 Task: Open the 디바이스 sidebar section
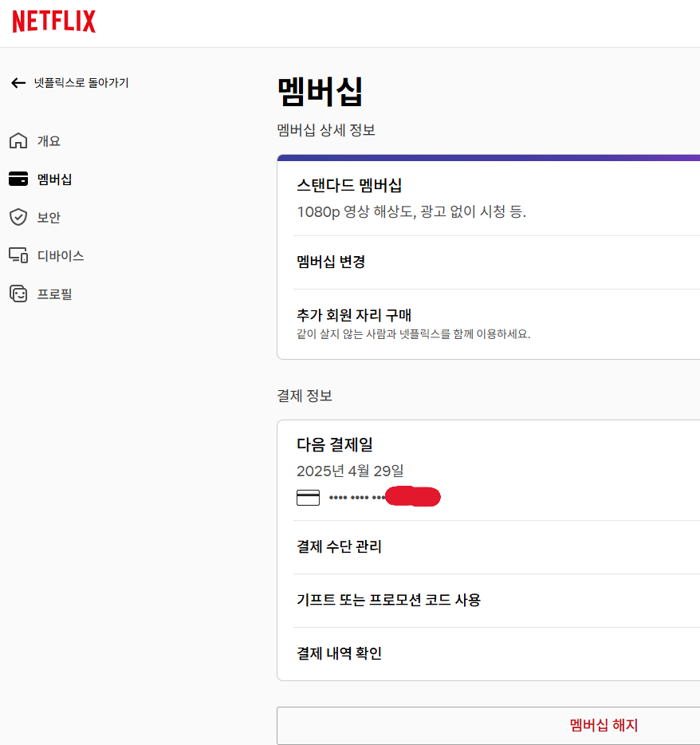click(58, 255)
